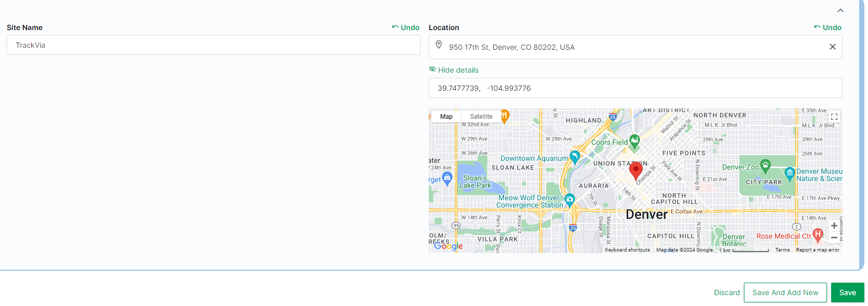Click the Coors Field text label
This screenshot has height=306, width=868.
pyautogui.click(x=609, y=142)
